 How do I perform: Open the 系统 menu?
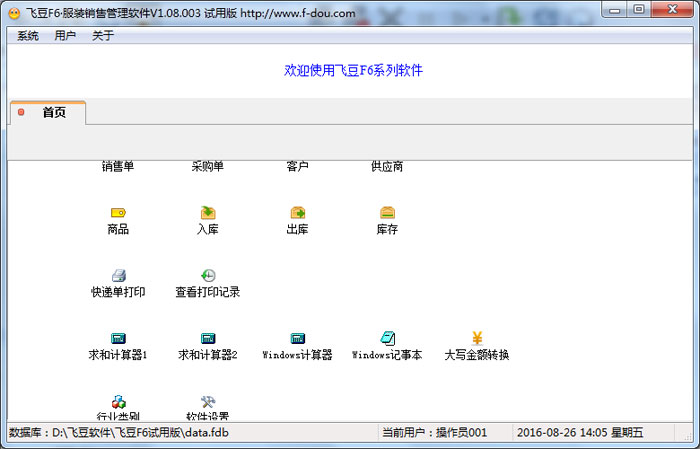tap(28, 36)
